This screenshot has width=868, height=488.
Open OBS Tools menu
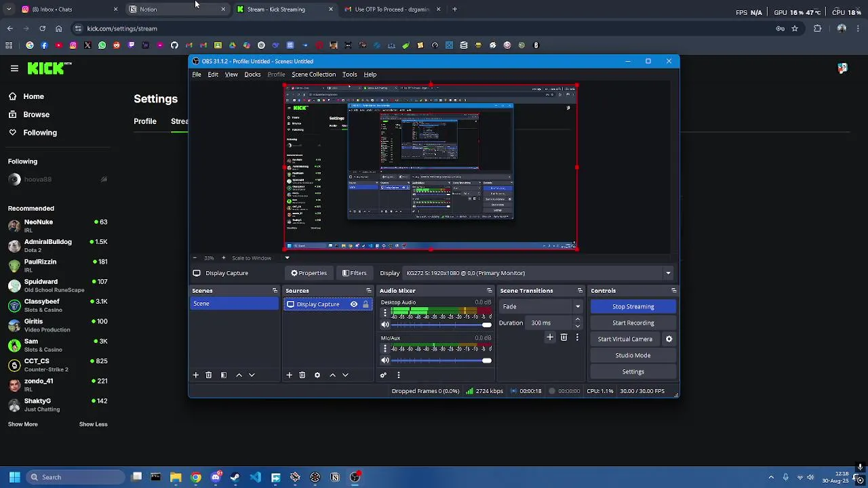pyautogui.click(x=349, y=75)
